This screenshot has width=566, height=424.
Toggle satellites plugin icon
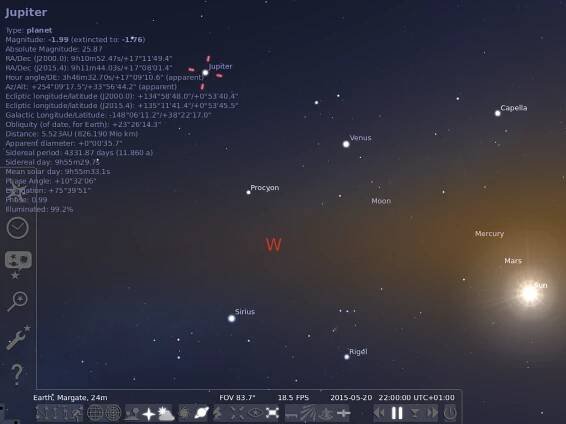click(343, 413)
